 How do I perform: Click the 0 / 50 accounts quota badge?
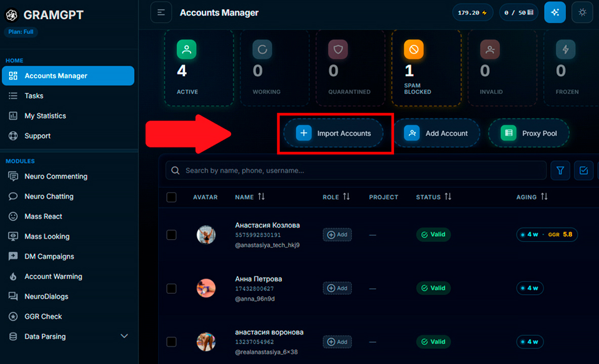coord(519,13)
